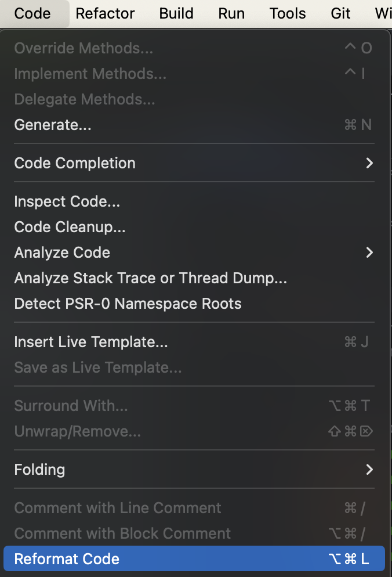Click the Code menu title
The width and height of the screenshot is (392, 577).
click(32, 13)
